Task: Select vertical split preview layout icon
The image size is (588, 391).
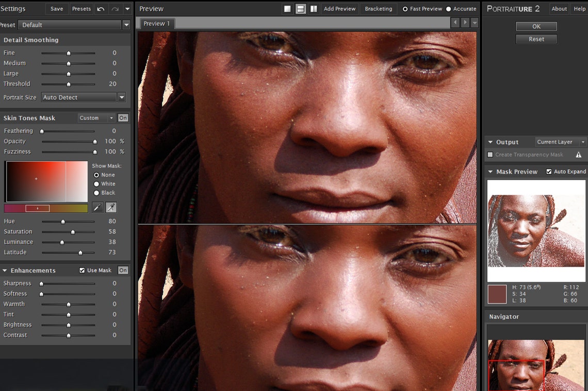Action: click(x=314, y=9)
